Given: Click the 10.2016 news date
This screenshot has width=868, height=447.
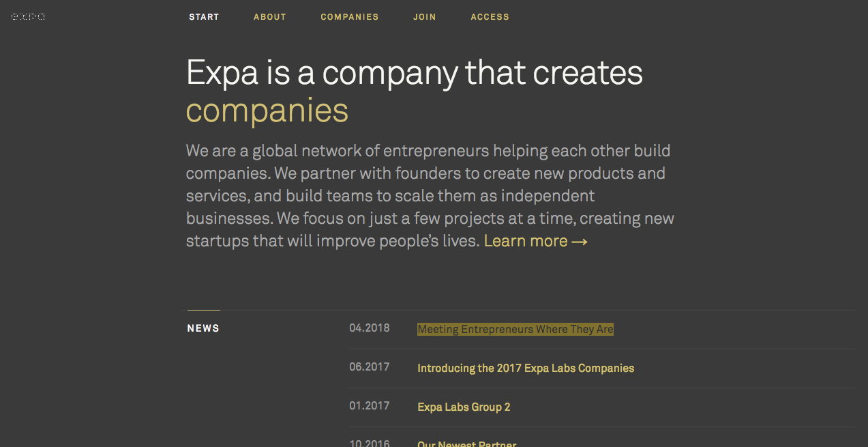Looking at the screenshot, I should 370,444.
